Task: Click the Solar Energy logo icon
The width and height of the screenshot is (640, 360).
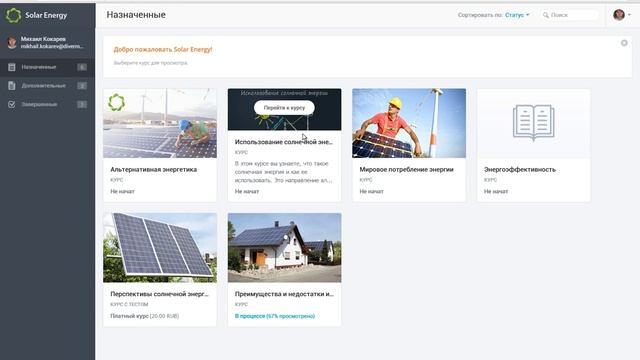Action: pos(13,16)
